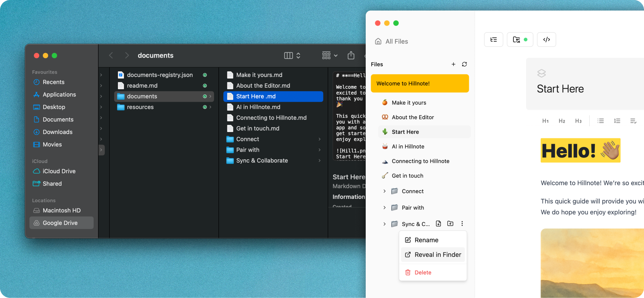Expand Connect folder chevron in Finder
Screen dimensions: 644x298
click(x=319, y=139)
